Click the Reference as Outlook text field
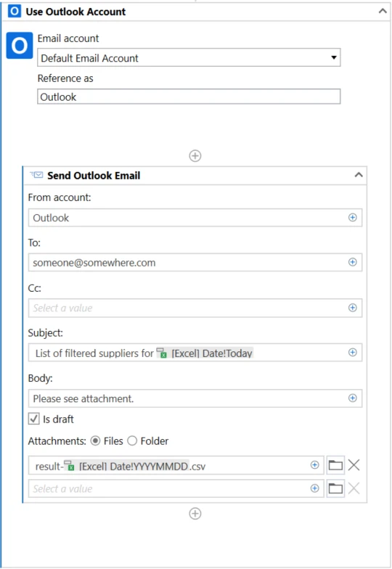 pyautogui.click(x=189, y=97)
